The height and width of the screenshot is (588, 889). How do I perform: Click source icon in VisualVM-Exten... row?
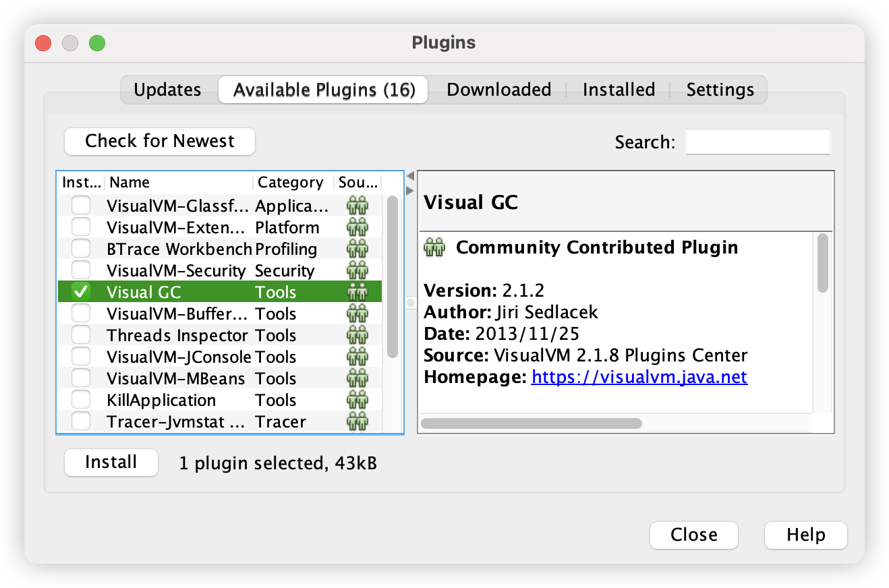pyautogui.click(x=357, y=227)
